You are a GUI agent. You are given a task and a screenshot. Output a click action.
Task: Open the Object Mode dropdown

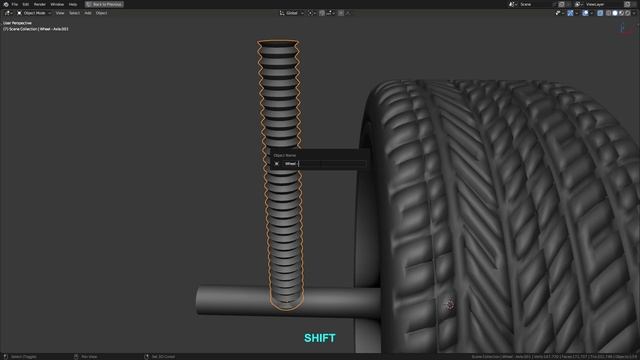point(34,13)
